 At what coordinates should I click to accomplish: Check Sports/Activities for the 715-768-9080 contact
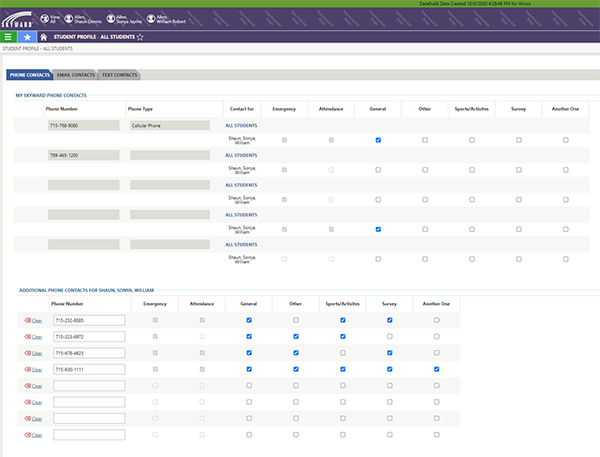(472, 140)
